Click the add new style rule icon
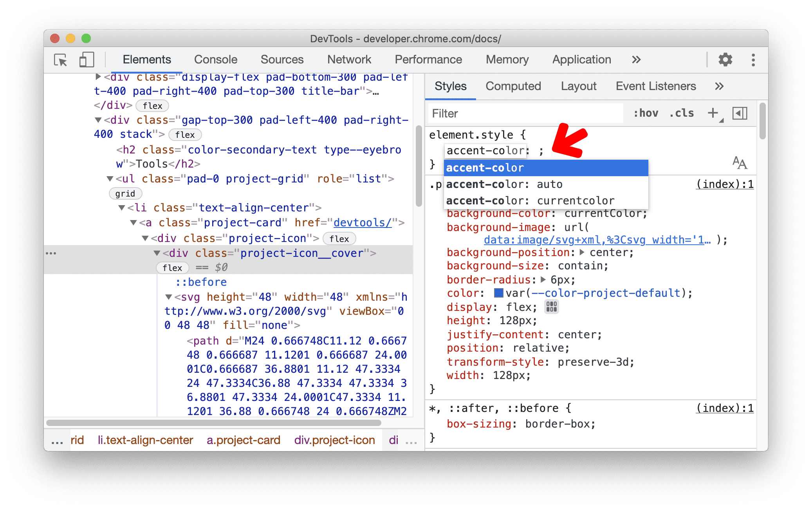 pos(712,113)
